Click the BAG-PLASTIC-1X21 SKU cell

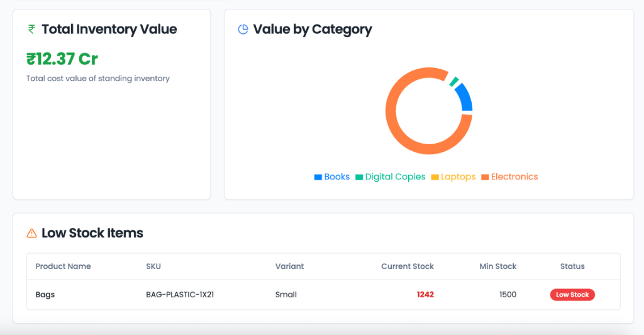point(180,295)
